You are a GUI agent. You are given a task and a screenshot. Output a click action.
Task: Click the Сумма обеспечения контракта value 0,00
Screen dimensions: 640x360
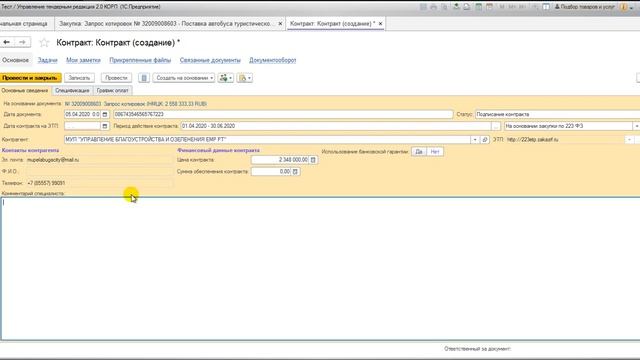[x=271, y=172]
